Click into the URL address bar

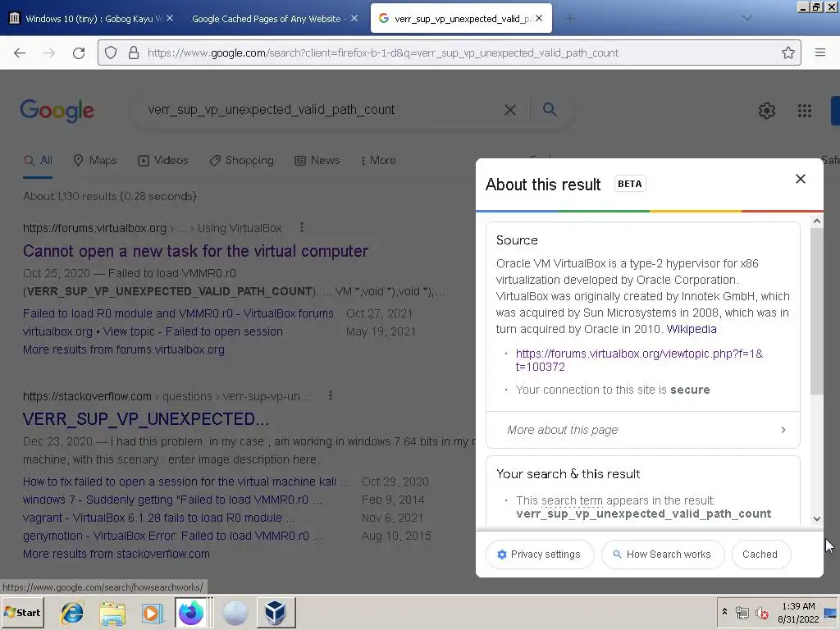point(449,52)
